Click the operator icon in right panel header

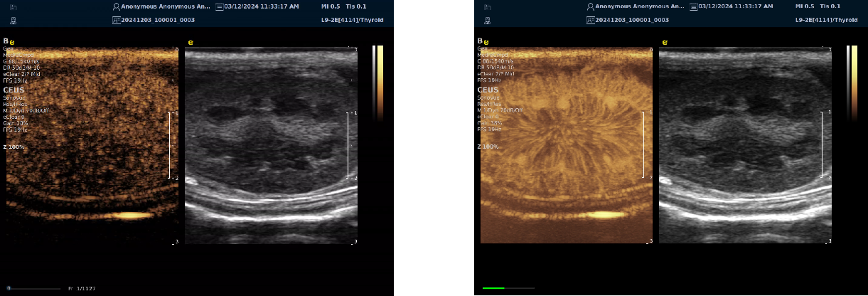(488, 20)
